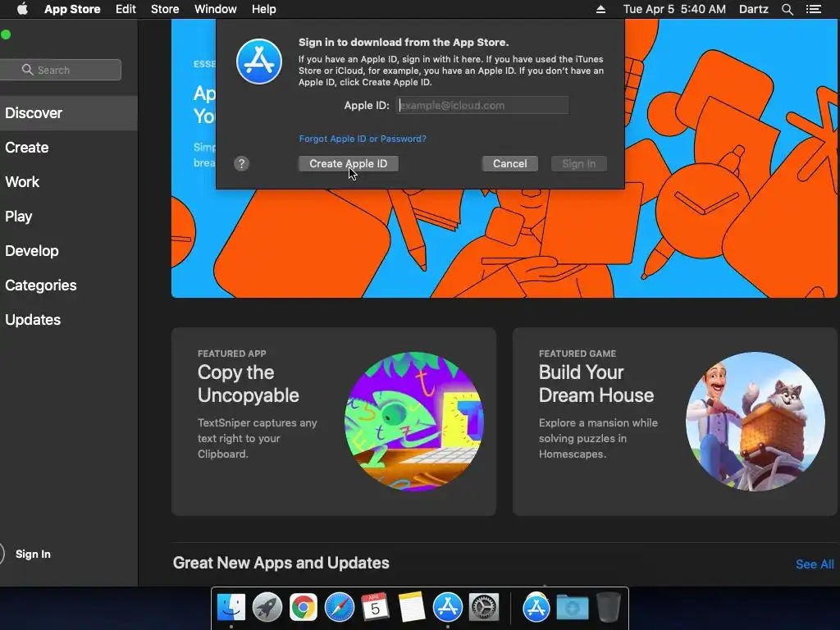Click the help question mark button
The image size is (840, 630).
(242, 163)
